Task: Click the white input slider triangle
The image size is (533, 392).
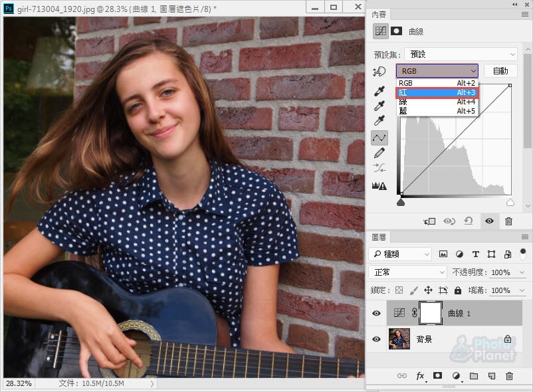Action: (x=510, y=203)
